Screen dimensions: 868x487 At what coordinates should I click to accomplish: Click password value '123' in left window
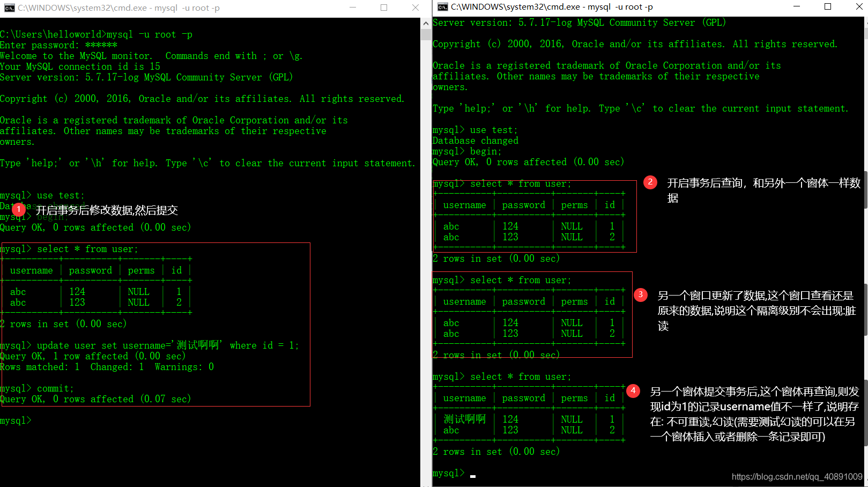(77, 302)
